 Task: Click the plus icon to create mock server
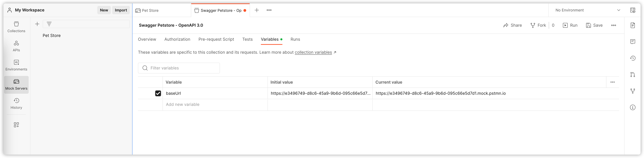pos(37,24)
